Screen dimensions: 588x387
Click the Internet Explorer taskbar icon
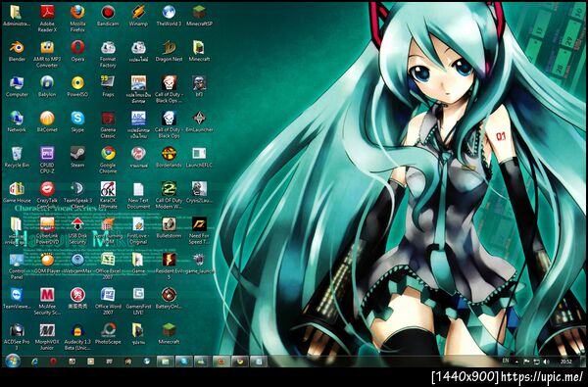tap(34, 362)
